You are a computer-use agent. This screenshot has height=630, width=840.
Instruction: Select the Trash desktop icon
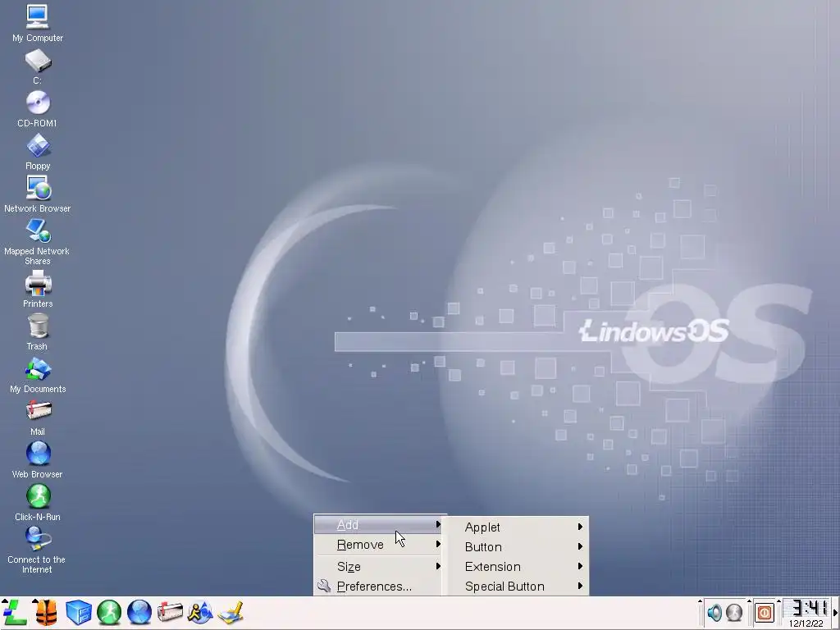point(38,331)
